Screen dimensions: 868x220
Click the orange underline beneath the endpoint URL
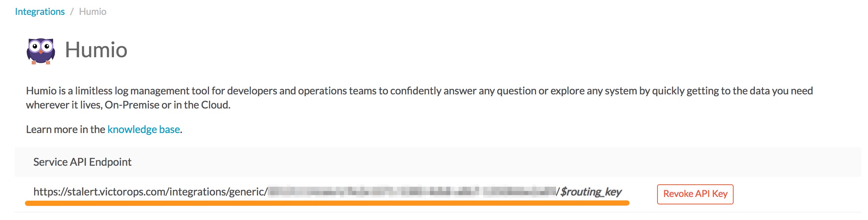[327, 203]
